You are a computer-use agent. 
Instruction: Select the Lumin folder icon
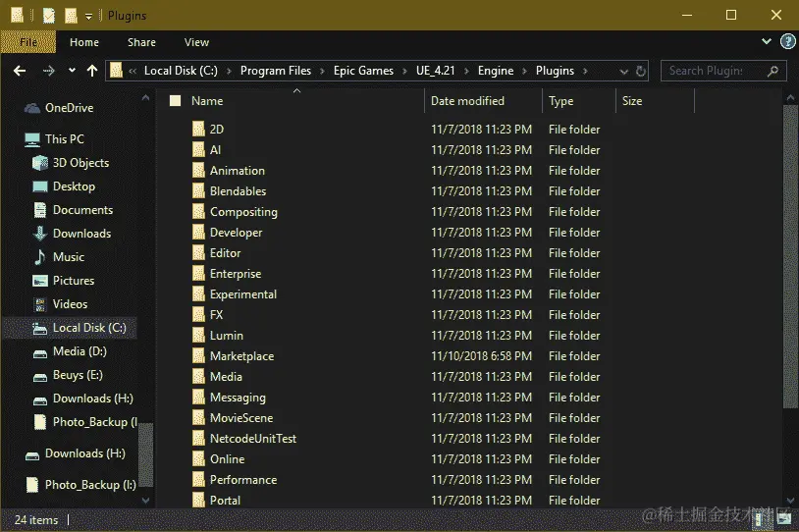[x=198, y=336]
